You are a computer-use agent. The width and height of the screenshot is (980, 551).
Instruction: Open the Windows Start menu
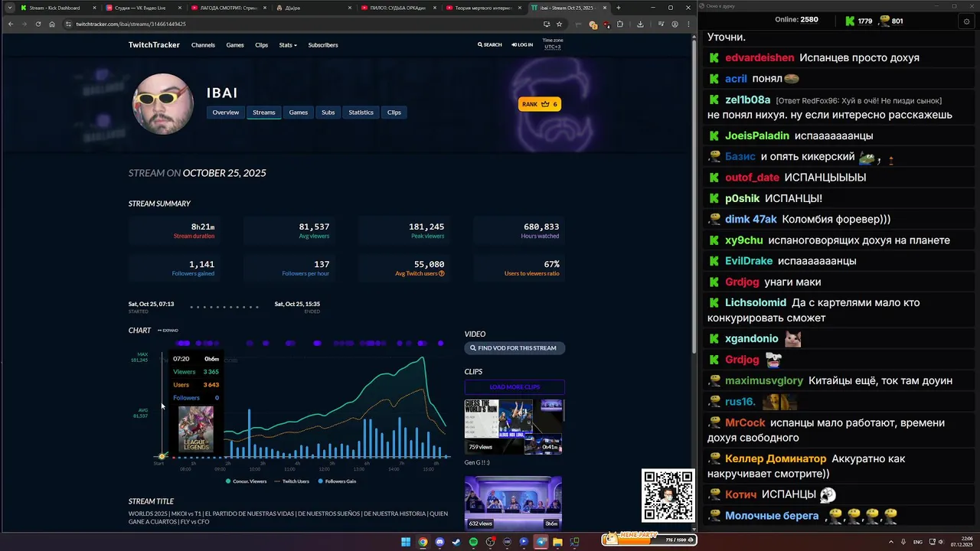coord(406,542)
